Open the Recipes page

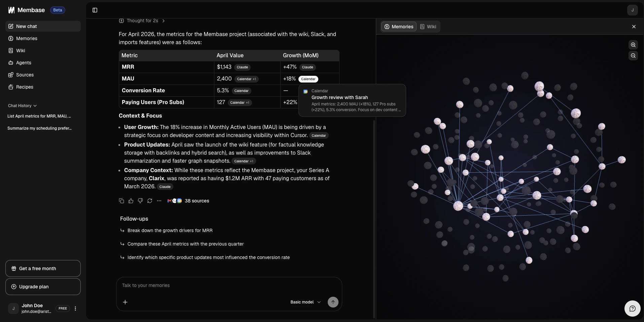click(x=43, y=87)
